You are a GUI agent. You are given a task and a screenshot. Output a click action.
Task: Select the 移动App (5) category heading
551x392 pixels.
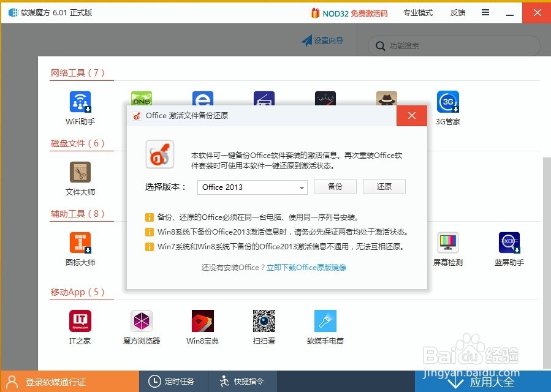point(78,292)
